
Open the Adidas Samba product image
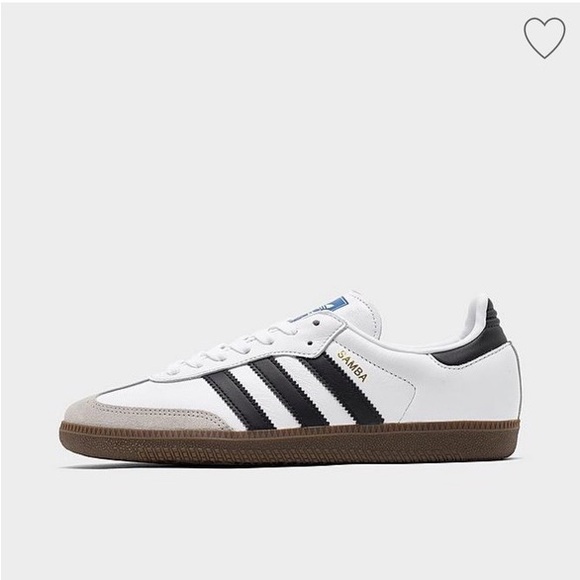(x=290, y=379)
